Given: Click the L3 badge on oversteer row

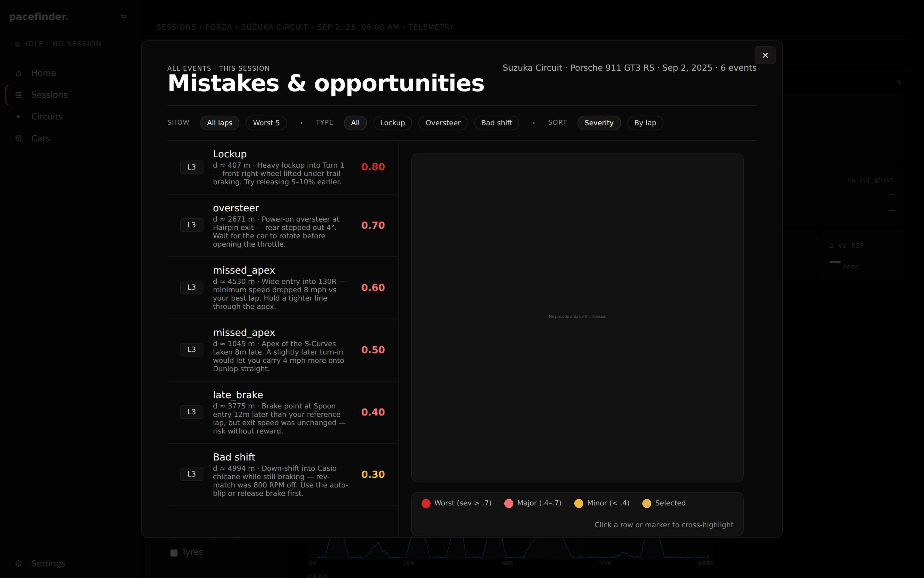Looking at the screenshot, I should (x=192, y=225).
